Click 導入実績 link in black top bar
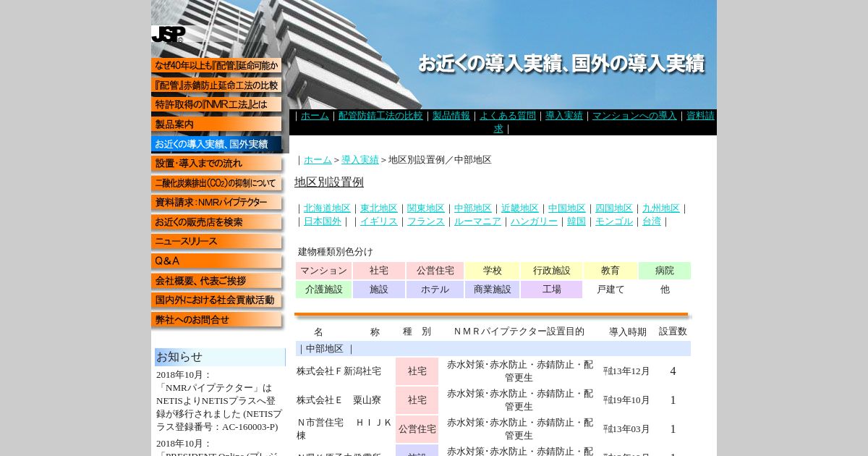 coord(564,116)
